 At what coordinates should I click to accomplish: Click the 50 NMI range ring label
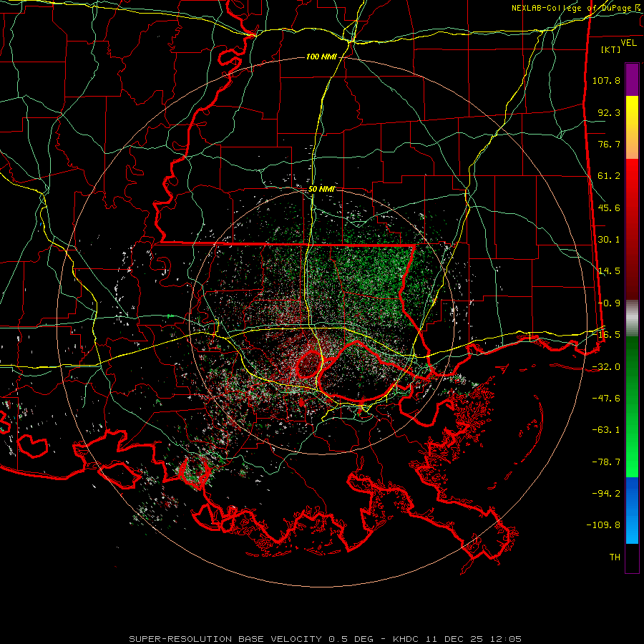pyautogui.click(x=321, y=190)
